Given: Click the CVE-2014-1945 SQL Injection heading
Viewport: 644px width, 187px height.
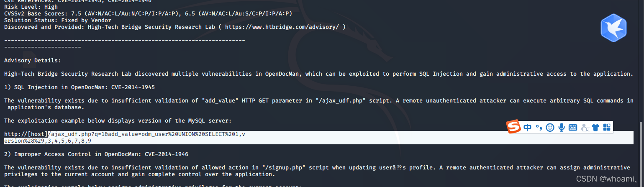Looking at the screenshot, I should tap(80, 87).
